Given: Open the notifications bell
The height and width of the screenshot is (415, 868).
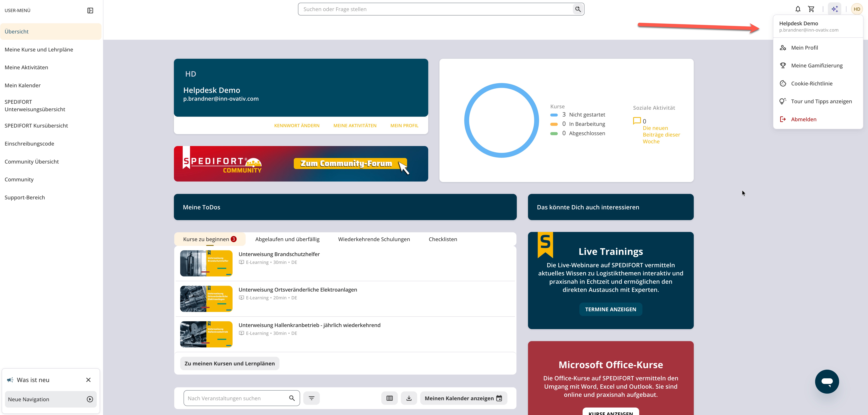Looking at the screenshot, I should tap(798, 9).
